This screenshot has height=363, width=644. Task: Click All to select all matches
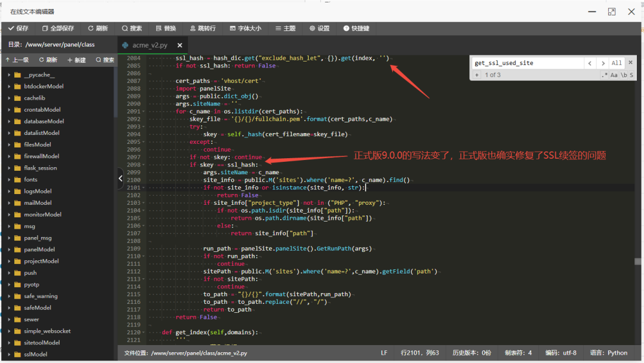coord(617,63)
